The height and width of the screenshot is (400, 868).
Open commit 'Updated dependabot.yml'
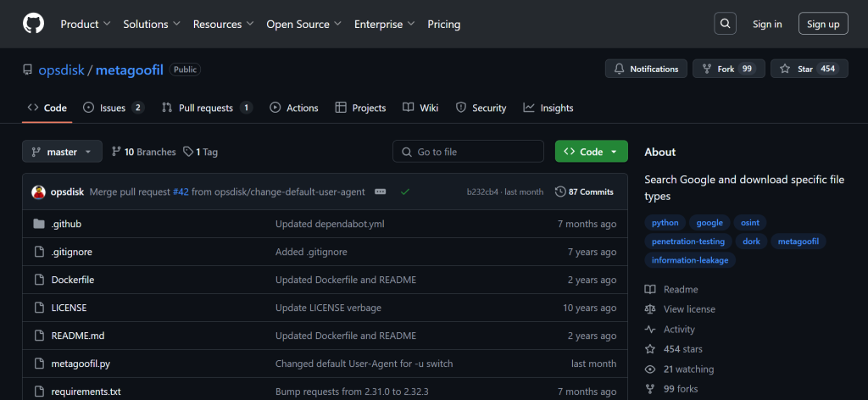pos(330,224)
